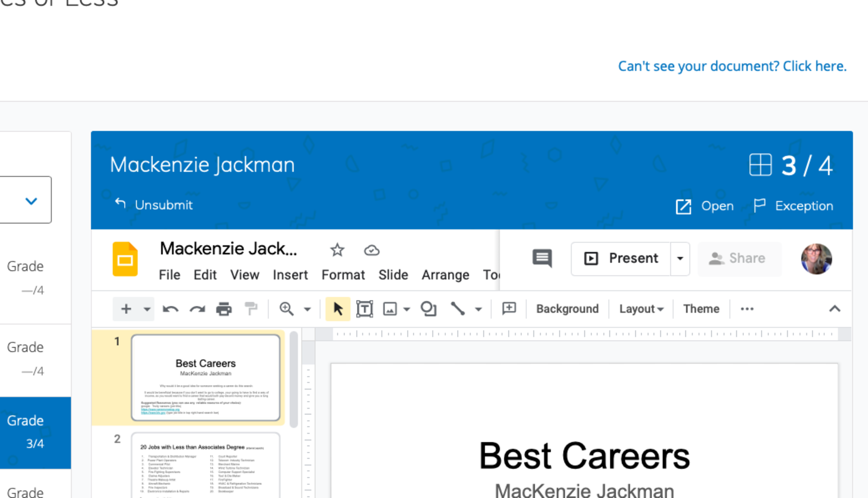Click the paint format roller icon
Screen dimensions: 868x498
click(x=251, y=309)
